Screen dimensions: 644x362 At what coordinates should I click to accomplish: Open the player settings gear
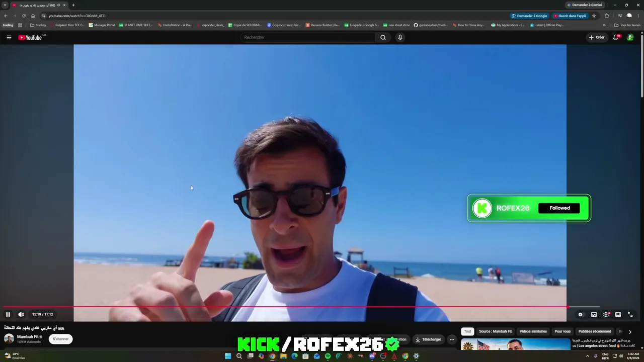[x=606, y=314]
